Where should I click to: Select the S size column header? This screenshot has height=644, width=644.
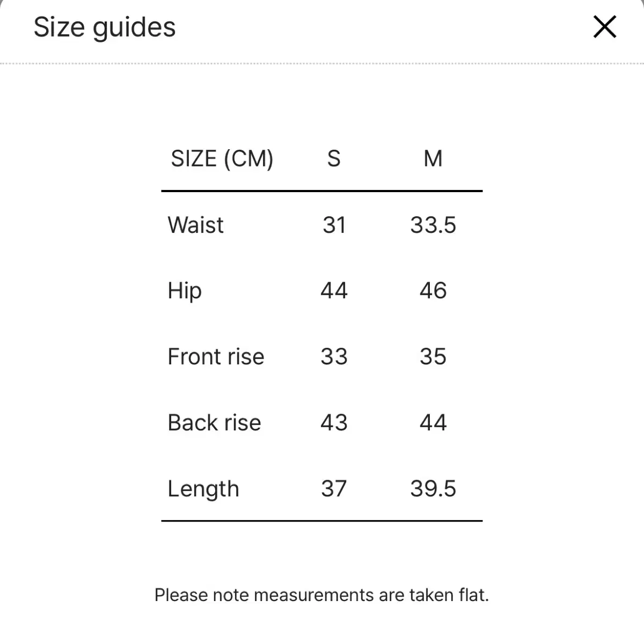[x=334, y=159]
